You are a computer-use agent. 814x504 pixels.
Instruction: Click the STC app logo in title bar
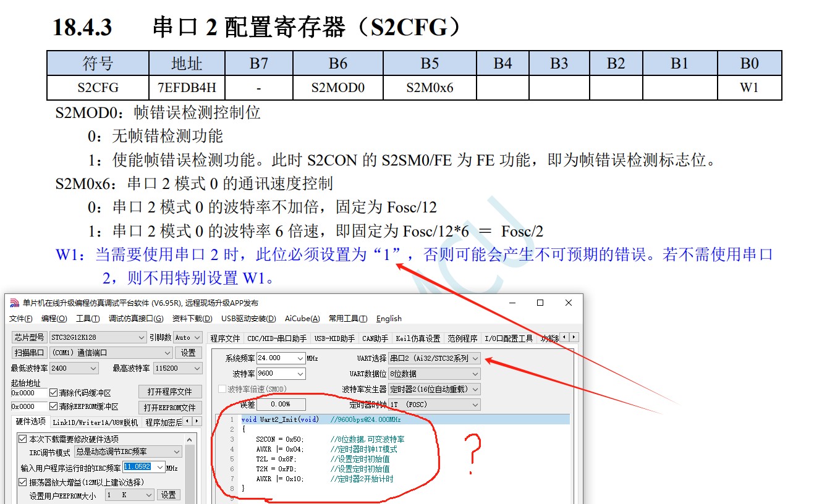(x=15, y=303)
